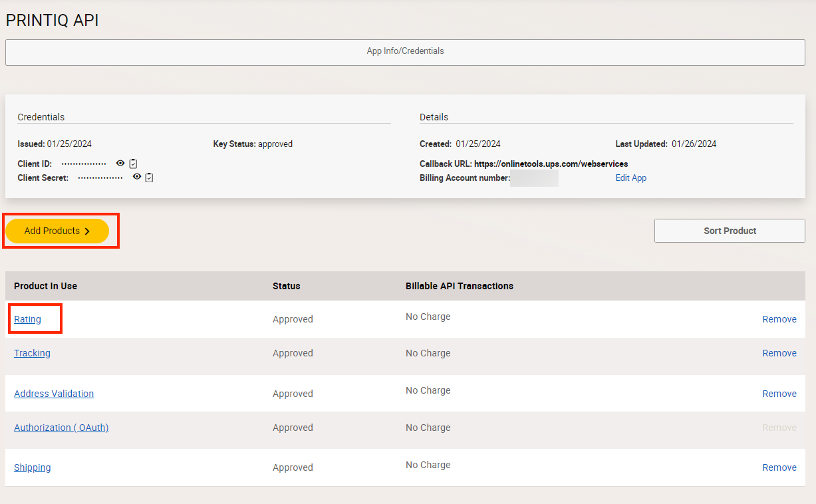Copy the Client ID to clipboard
816x504 pixels.
pos(133,163)
